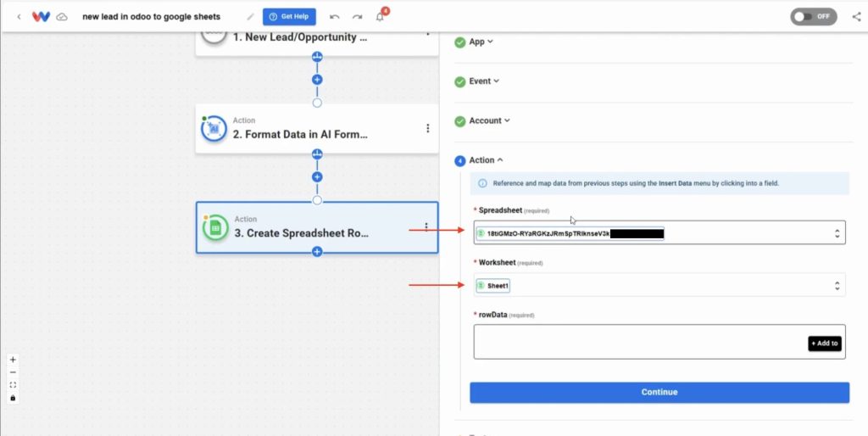Click plus button between steps 1 and 2
This screenshot has width=868, height=436.
point(317,79)
